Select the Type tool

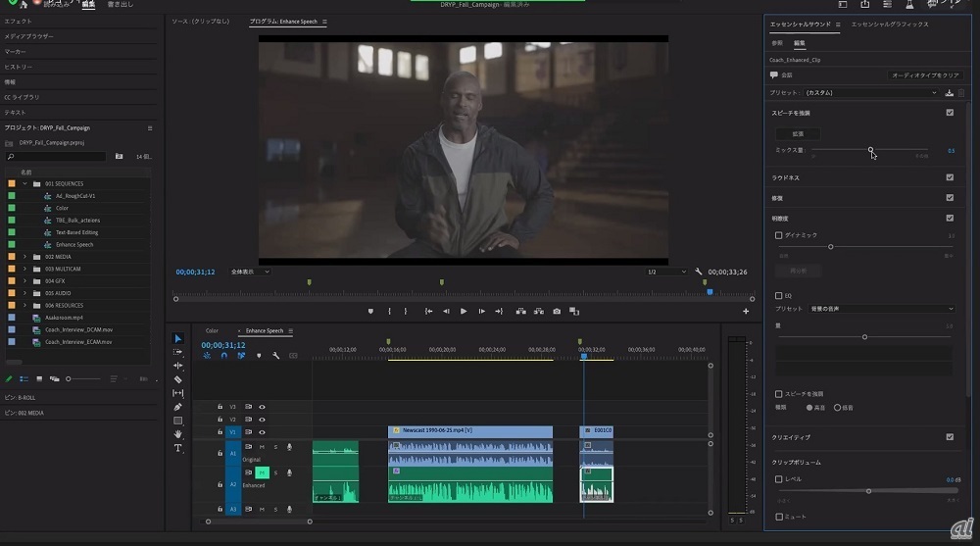[x=177, y=448]
